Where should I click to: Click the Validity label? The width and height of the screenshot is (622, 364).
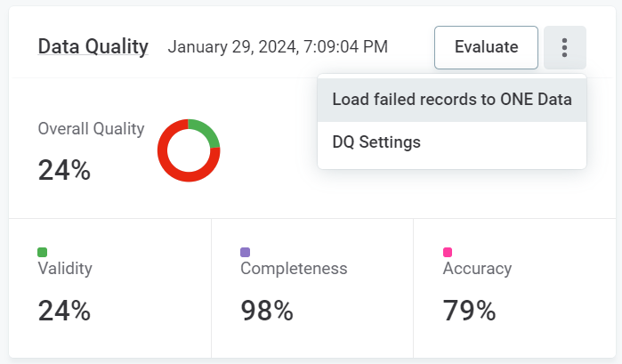[x=65, y=268]
